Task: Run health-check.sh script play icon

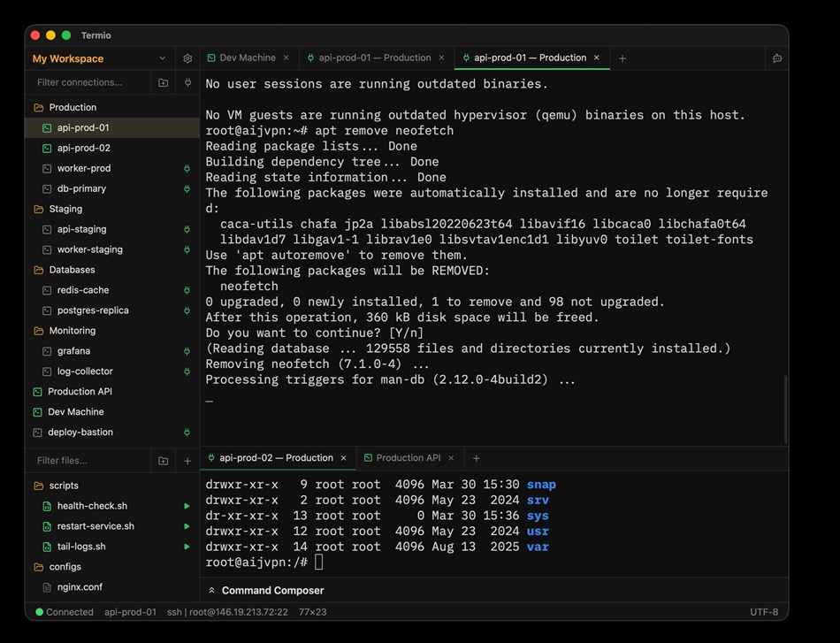Action: (187, 506)
